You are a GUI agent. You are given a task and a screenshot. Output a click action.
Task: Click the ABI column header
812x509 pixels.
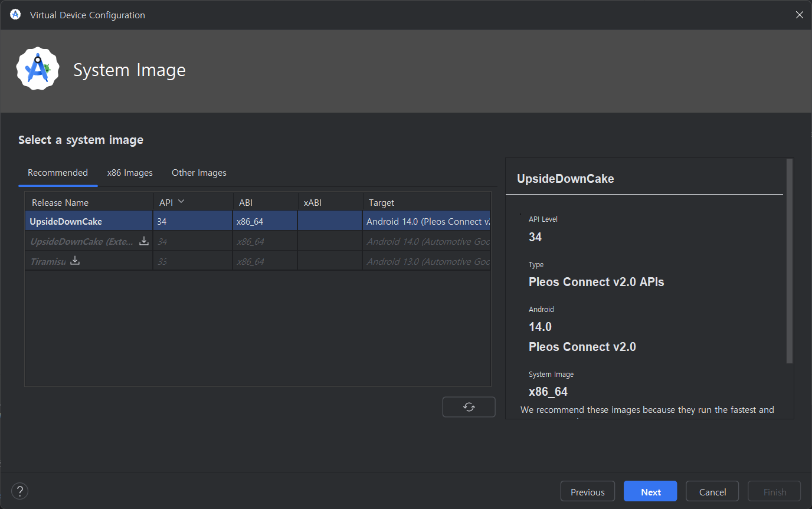coord(246,202)
